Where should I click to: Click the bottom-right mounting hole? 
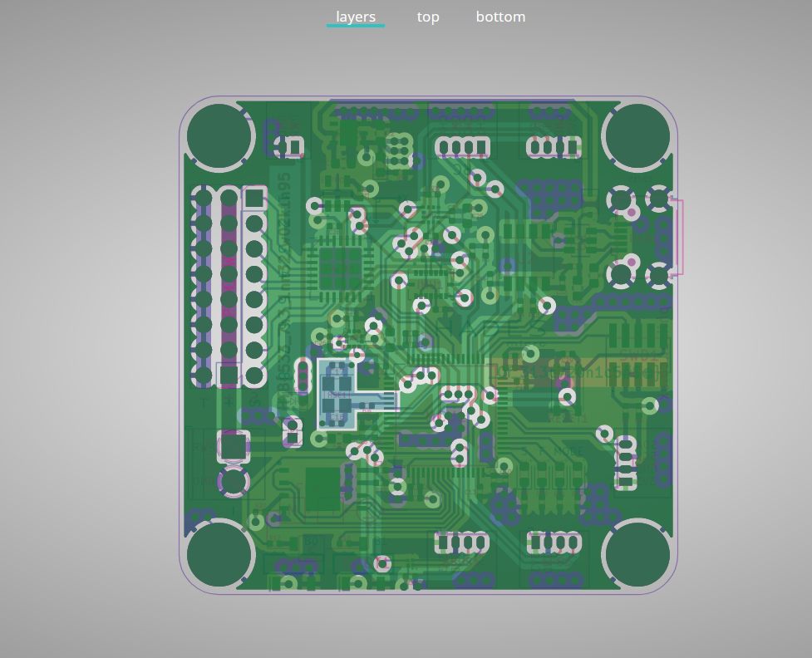(x=636, y=554)
